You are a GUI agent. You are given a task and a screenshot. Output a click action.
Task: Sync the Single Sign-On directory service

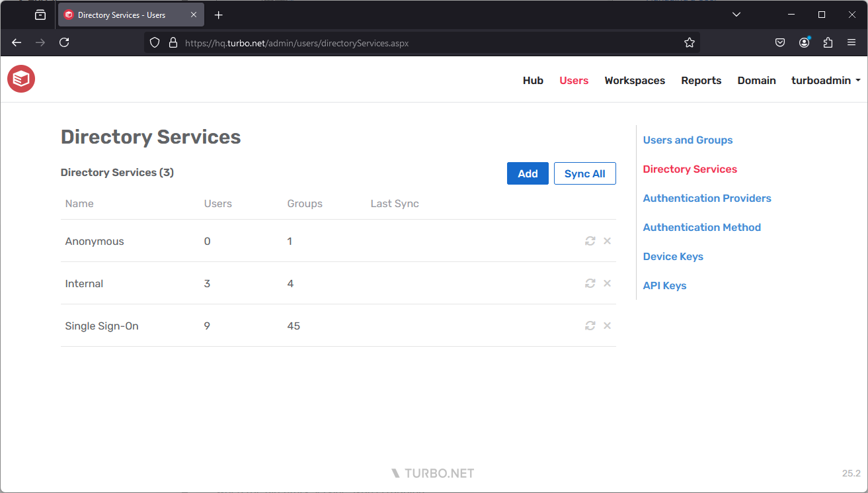click(590, 326)
